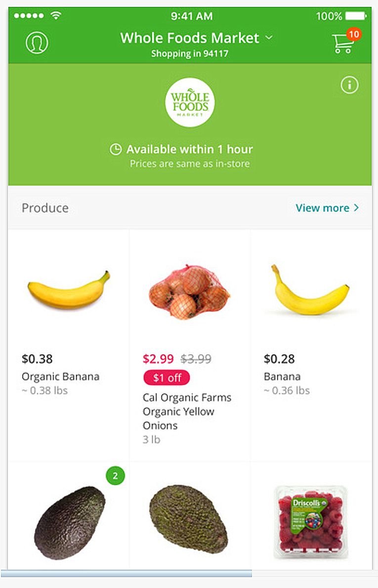This screenshot has width=378, height=588.
Task: Tap the green quantity badge on avocado
Action: [115, 476]
